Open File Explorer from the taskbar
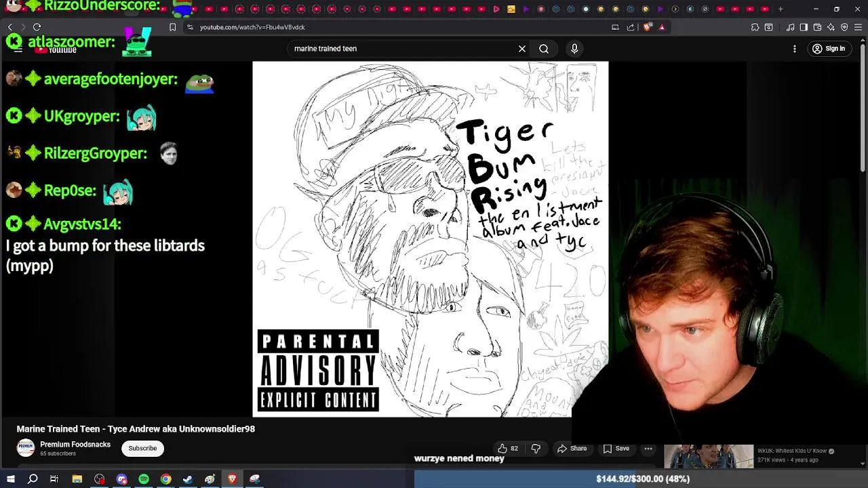Viewport: 868px width, 488px height. (x=77, y=479)
